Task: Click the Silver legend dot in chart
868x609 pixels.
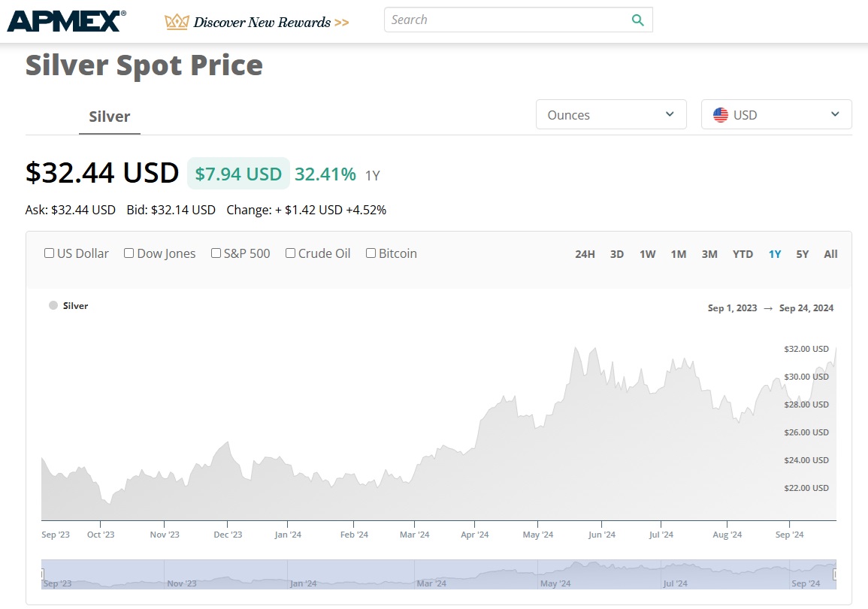Action: click(x=53, y=306)
